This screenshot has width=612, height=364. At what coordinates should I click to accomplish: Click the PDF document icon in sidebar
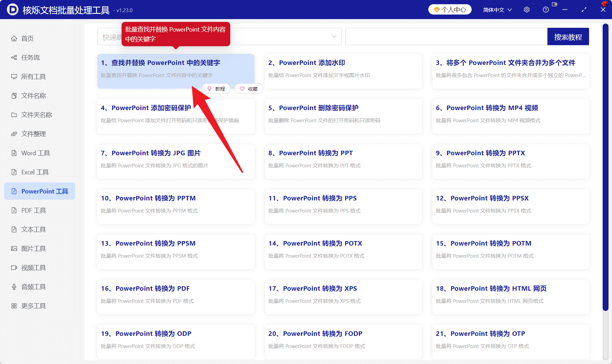click(14, 210)
